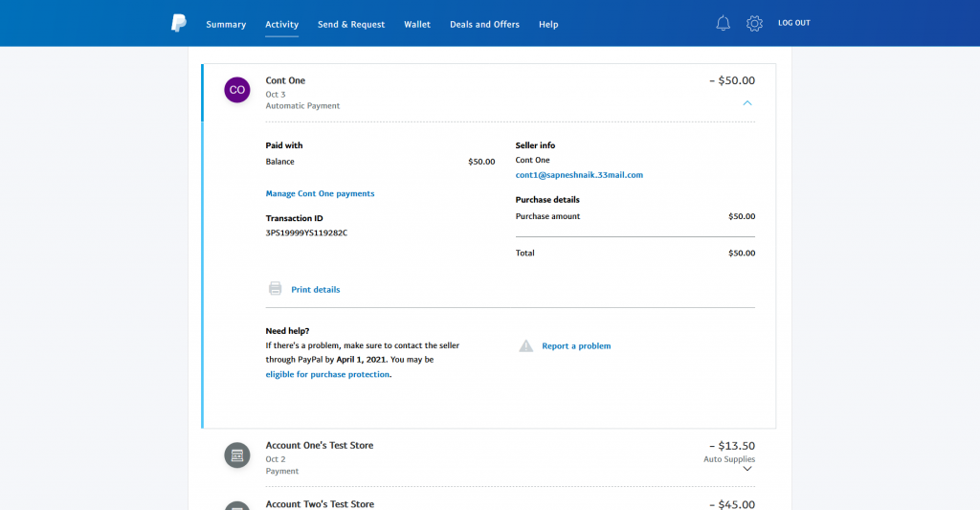Click the Seller info heading

pyautogui.click(x=535, y=145)
